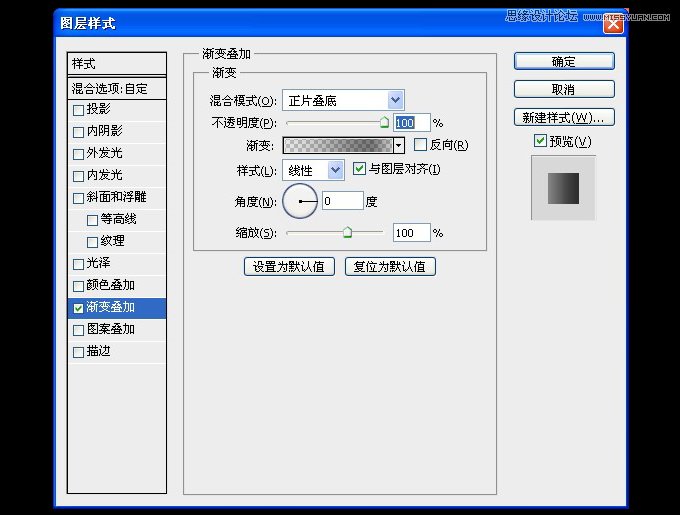Tick the 颜色叠加 color overlay checkbox

click(x=78, y=287)
